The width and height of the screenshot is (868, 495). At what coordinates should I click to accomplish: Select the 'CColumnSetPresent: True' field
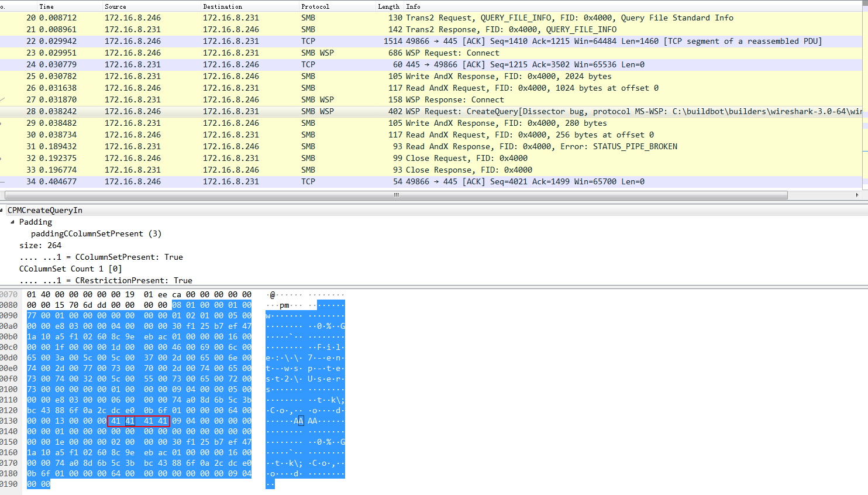[x=101, y=257]
